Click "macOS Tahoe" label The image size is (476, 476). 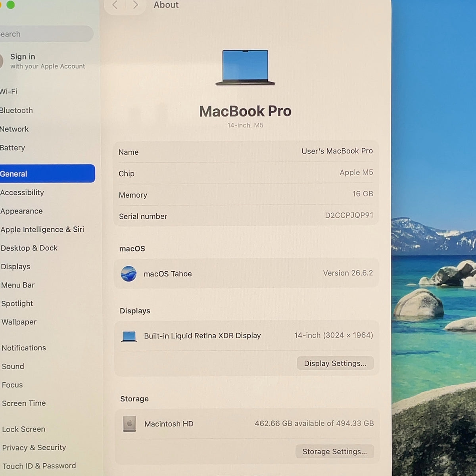168,274
